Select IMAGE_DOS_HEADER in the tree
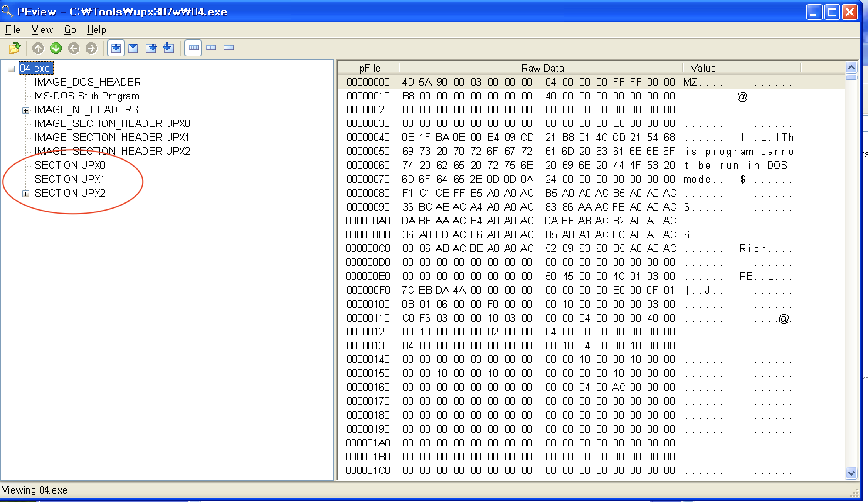Screen dimensions: 868x502 click(x=87, y=82)
